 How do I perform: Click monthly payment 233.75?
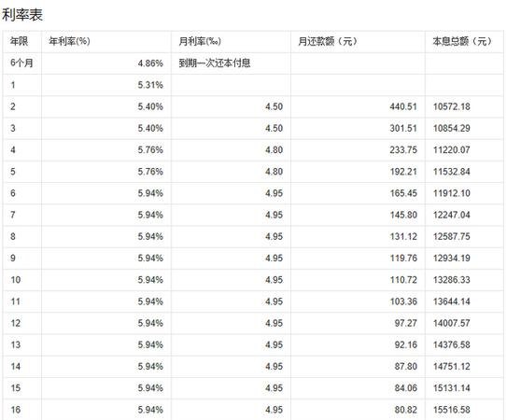pyautogui.click(x=403, y=150)
